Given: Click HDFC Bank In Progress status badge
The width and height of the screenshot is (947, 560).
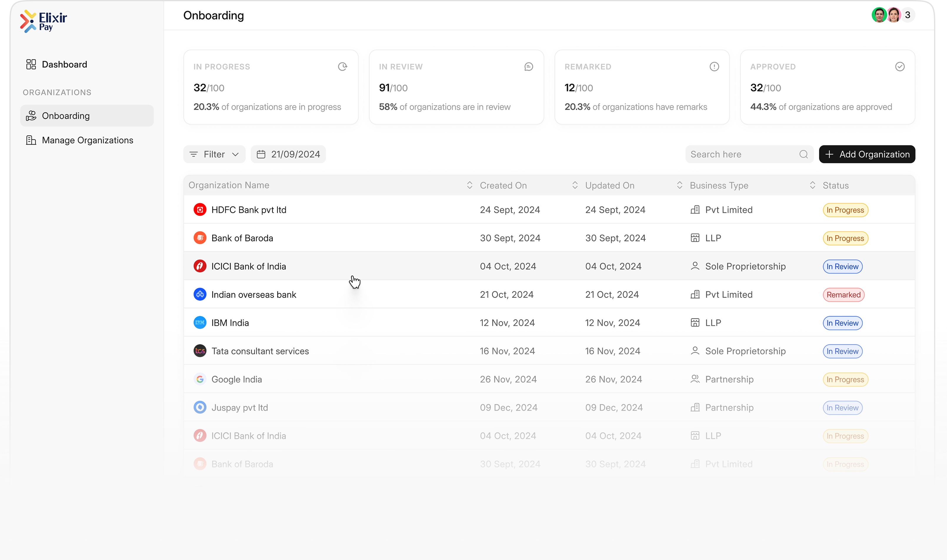Looking at the screenshot, I should 845,210.
